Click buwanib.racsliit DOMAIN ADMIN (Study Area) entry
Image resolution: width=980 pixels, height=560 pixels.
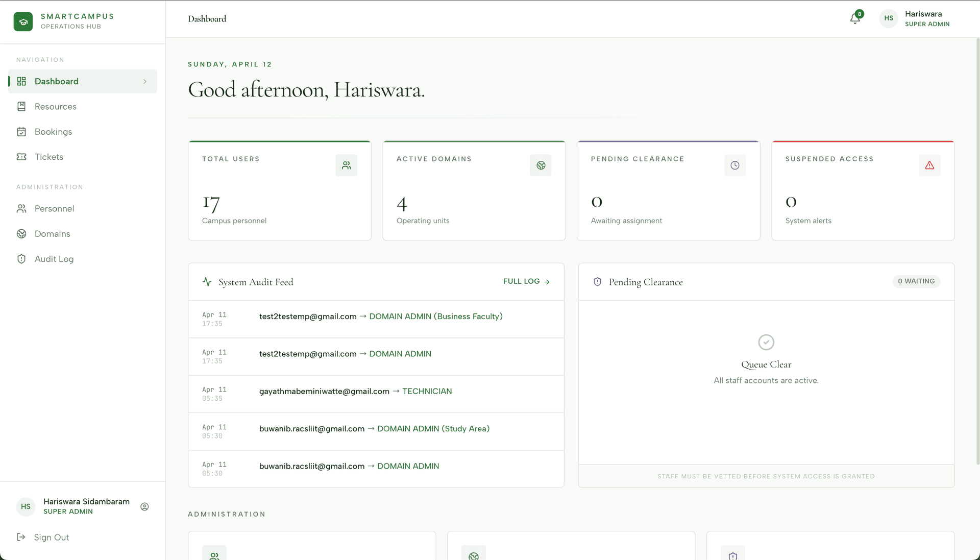376,431
